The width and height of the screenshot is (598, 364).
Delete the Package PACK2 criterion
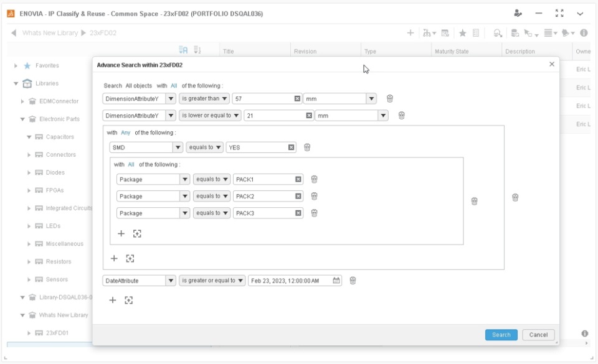pos(314,196)
